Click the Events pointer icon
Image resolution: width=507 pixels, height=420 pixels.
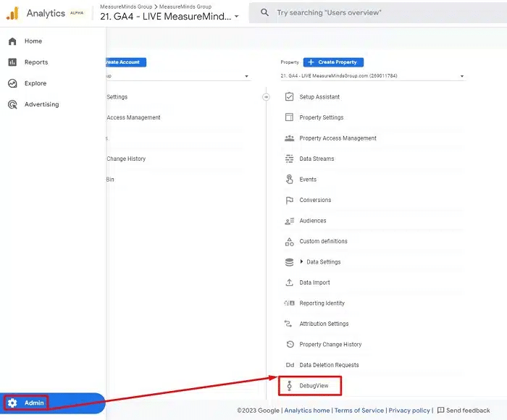(289, 180)
